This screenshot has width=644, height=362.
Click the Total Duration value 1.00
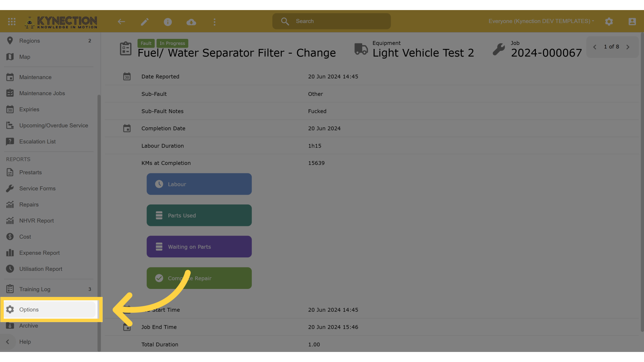pos(314,345)
